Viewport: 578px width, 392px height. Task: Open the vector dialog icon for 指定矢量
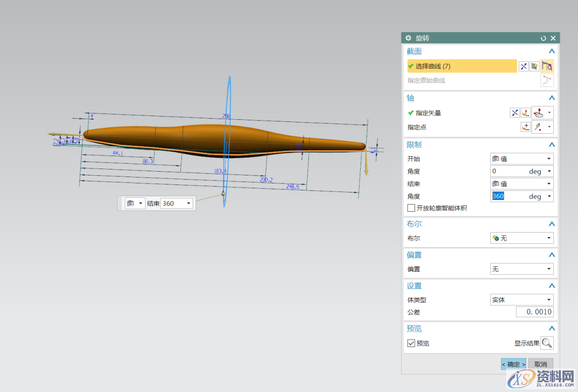(x=526, y=113)
